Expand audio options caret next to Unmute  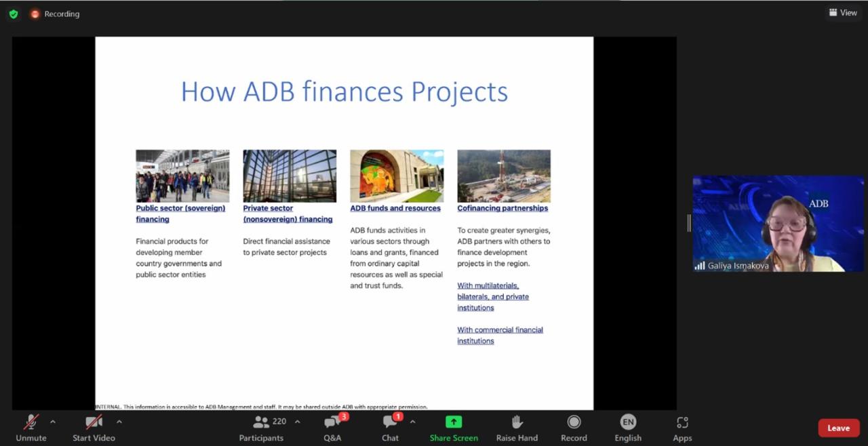point(53,422)
